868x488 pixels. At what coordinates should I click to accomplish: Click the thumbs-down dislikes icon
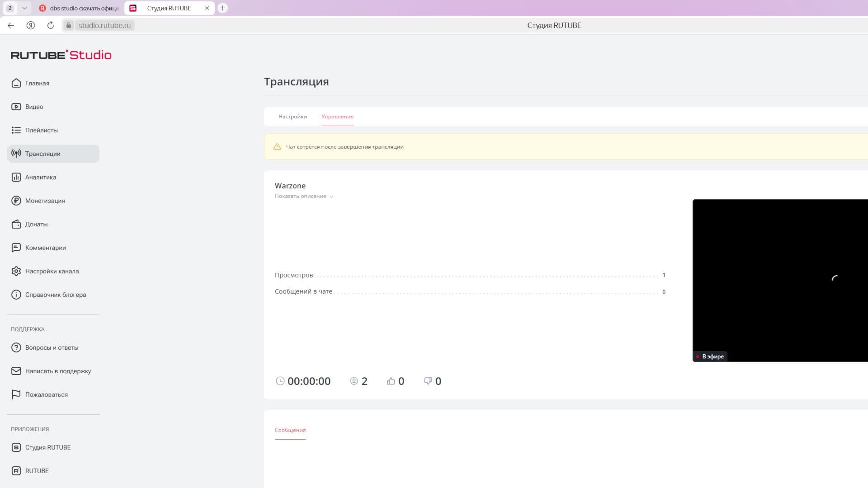(428, 381)
